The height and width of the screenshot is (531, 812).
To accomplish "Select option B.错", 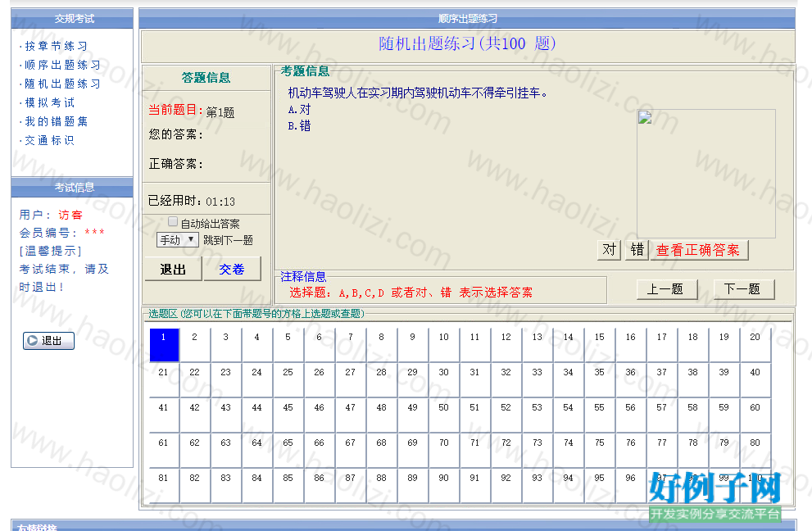I will [299, 125].
